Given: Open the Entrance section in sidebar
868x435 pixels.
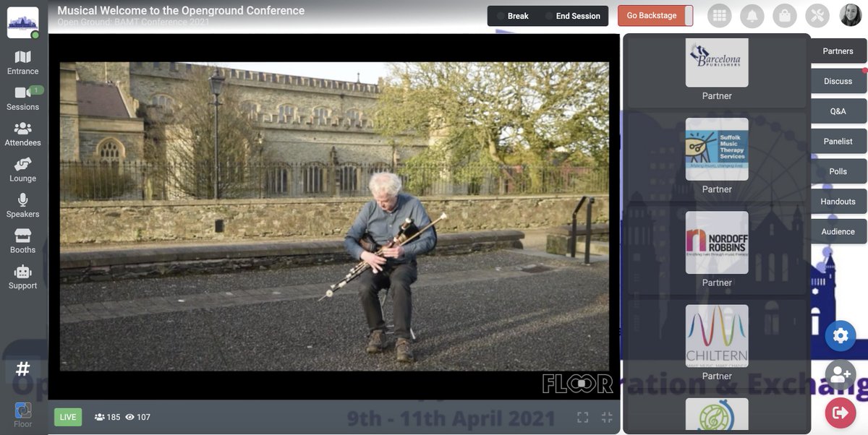Looking at the screenshot, I should 23,63.
